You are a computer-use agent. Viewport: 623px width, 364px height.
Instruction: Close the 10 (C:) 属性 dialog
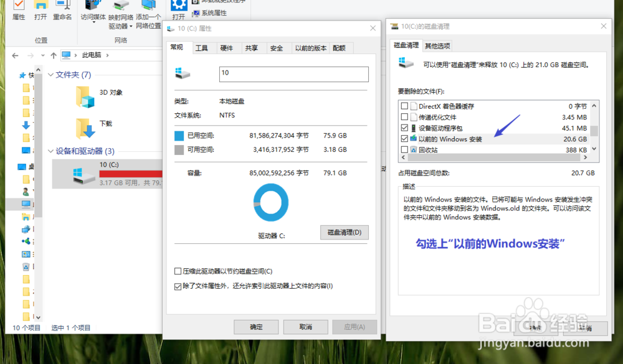[x=373, y=28]
